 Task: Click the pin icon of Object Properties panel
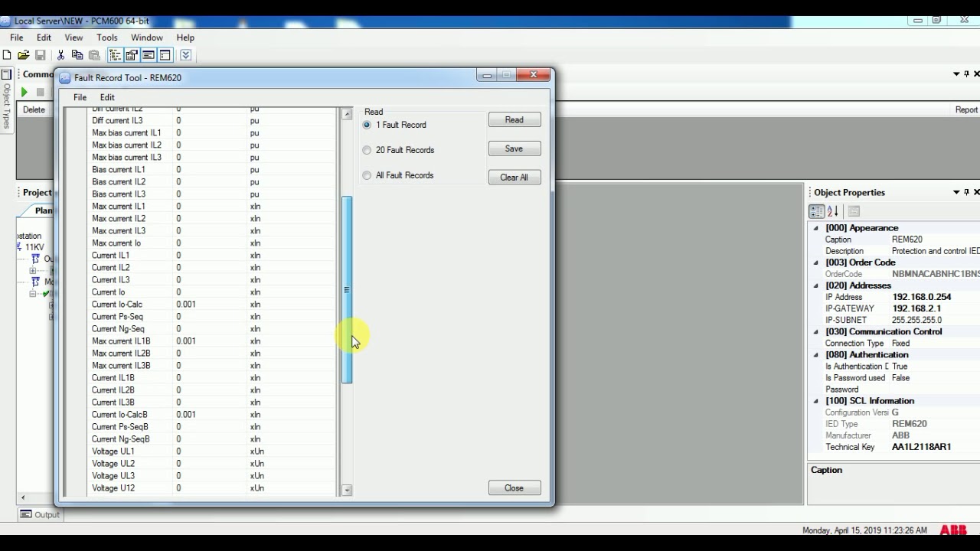click(966, 192)
